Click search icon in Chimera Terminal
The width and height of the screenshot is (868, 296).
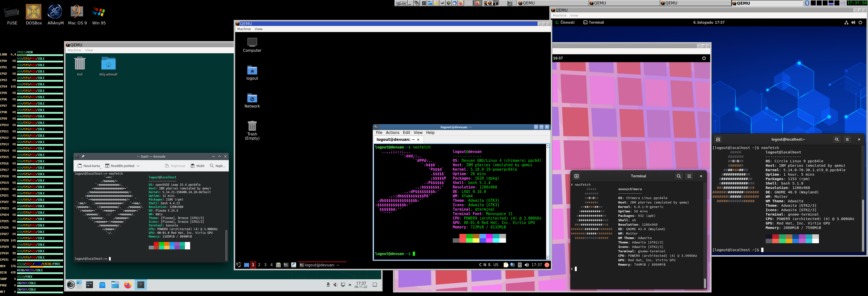679,176
